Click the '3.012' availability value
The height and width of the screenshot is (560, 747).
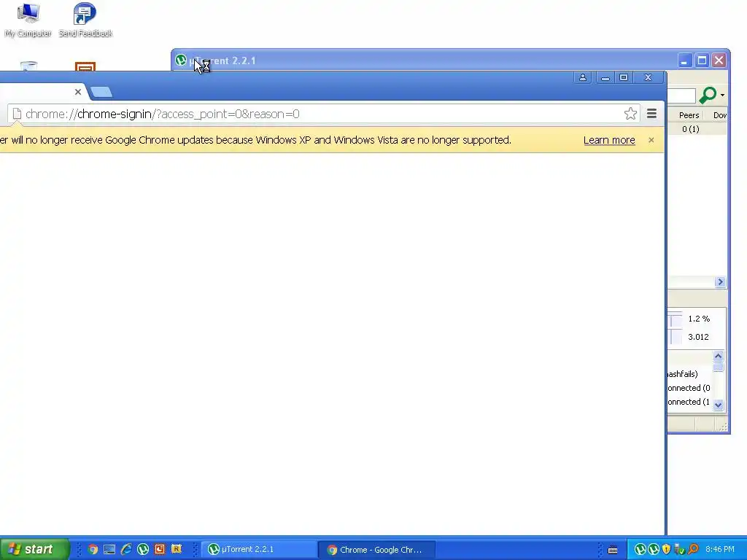tap(698, 337)
